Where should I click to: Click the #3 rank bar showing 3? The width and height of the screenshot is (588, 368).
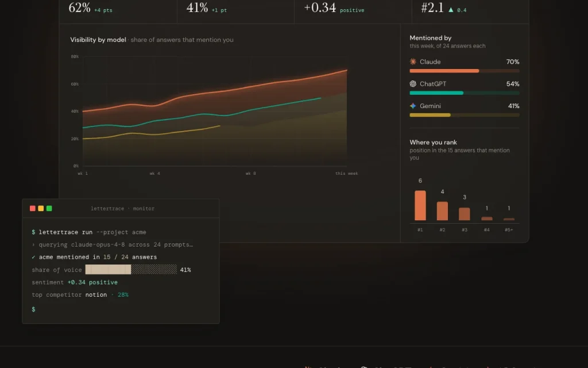(464, 214)
